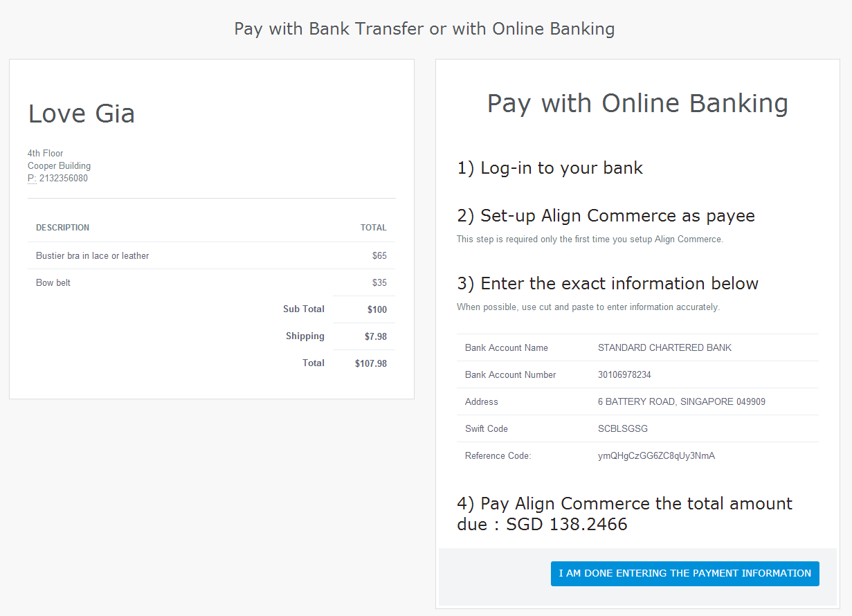
Task: Click the STANDARD CHARTERED BANK account name
Action: pyautogui.click(x=664, y=348)
